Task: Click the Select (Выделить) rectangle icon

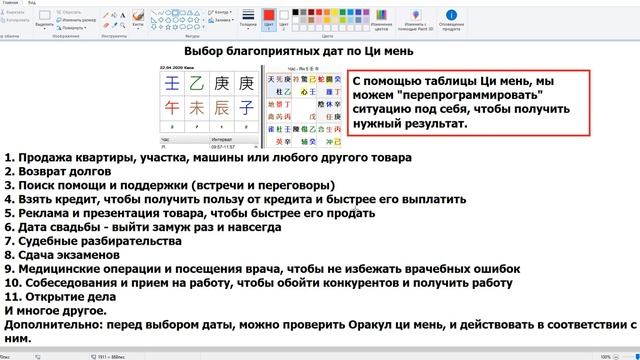Action: (x=44, y=16)
